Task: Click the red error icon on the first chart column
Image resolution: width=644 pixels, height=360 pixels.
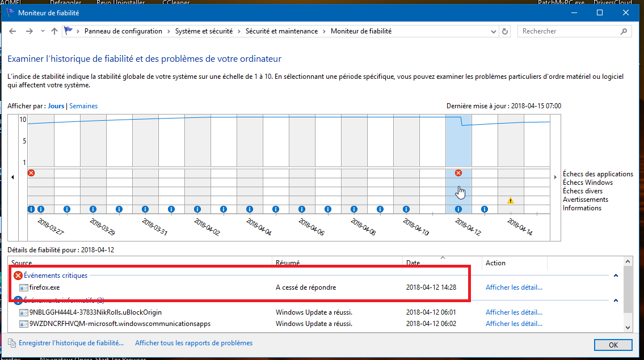Action: click(31, 173)
